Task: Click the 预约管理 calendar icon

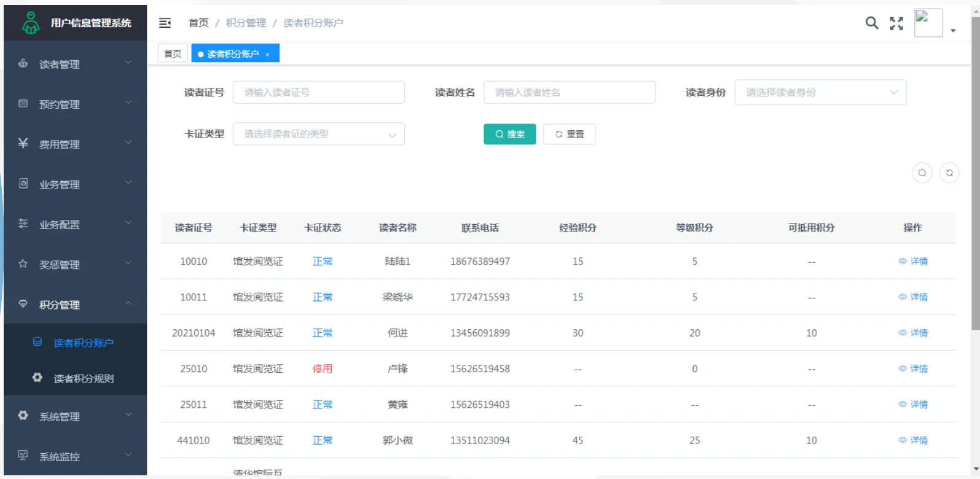Action: 23,103
